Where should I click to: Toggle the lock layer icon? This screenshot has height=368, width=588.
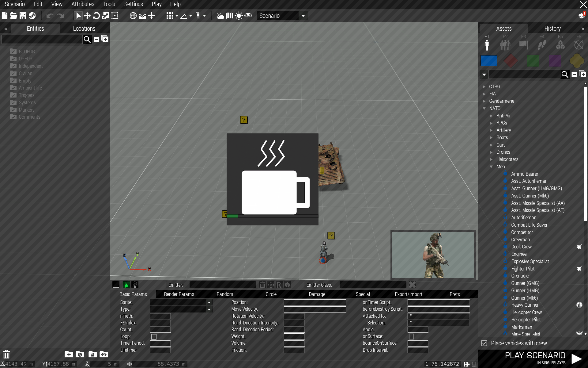92,354
